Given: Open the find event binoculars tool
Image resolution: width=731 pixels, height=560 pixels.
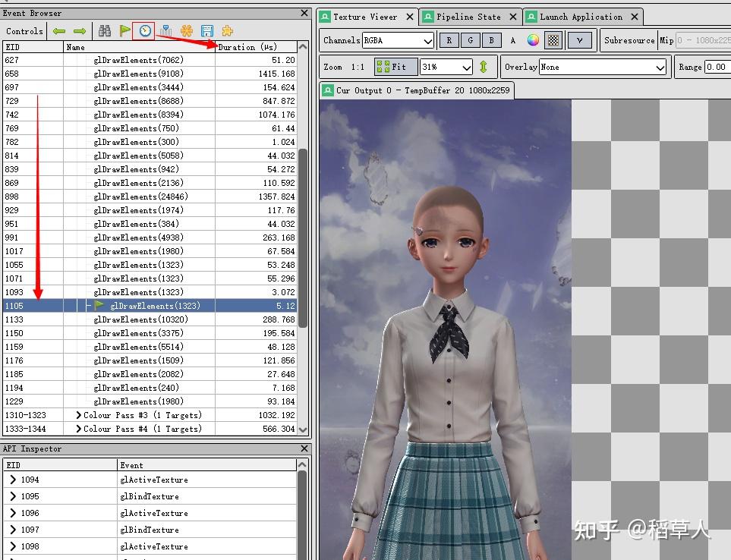Looking at the screenshot, I should [106, 31].
